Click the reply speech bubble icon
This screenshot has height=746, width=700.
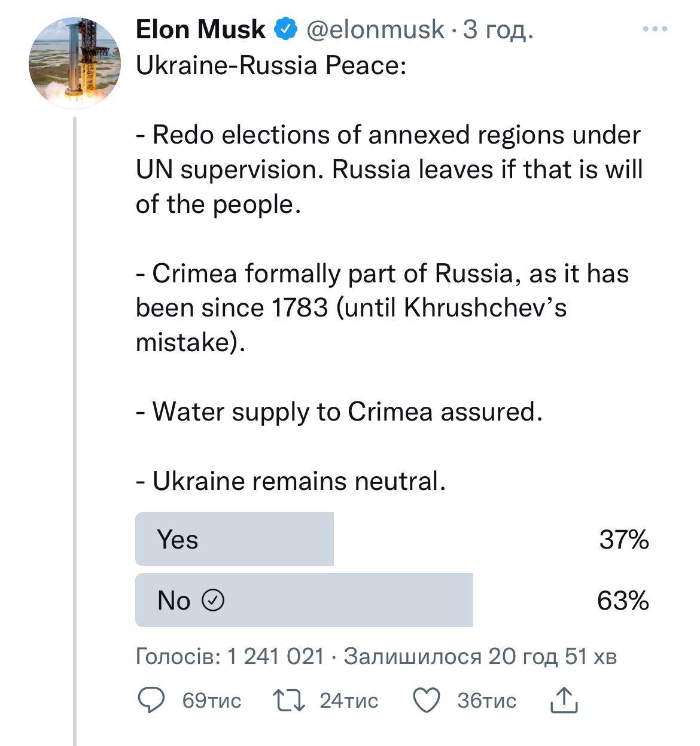(151, 701)
